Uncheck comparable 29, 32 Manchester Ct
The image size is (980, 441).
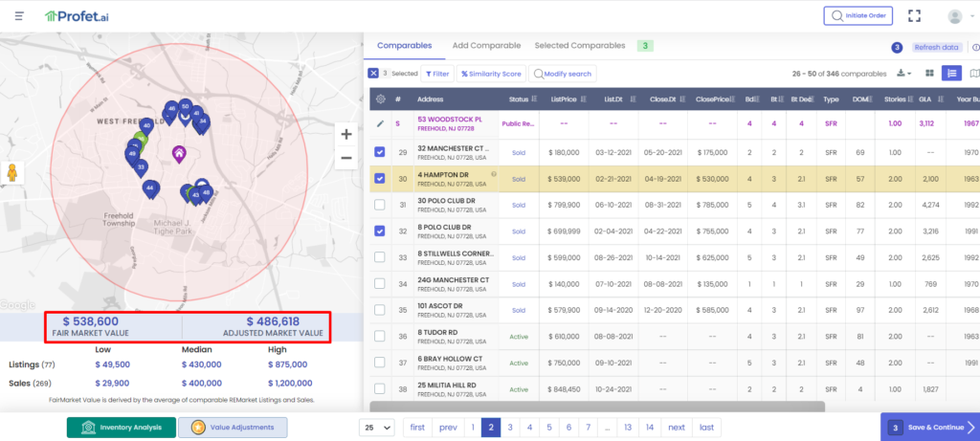(379, 152)
